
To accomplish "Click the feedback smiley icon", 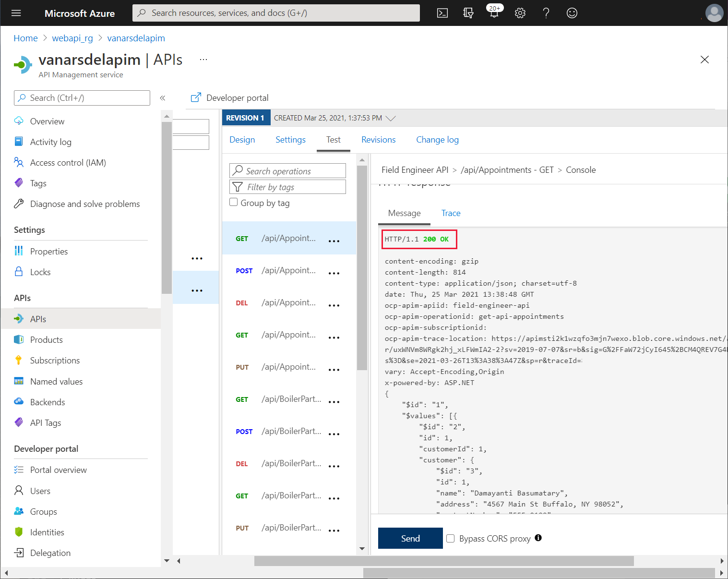I will [x=572, y=13].
